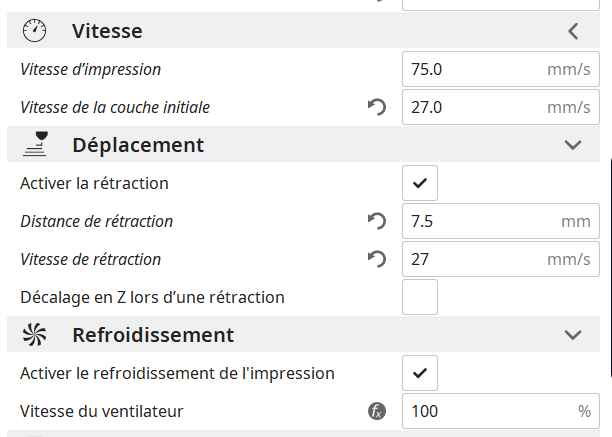Click the vertical scrollbar on the right edge
This screenshot has width=612, height=437.
click(x=611, y=267)
